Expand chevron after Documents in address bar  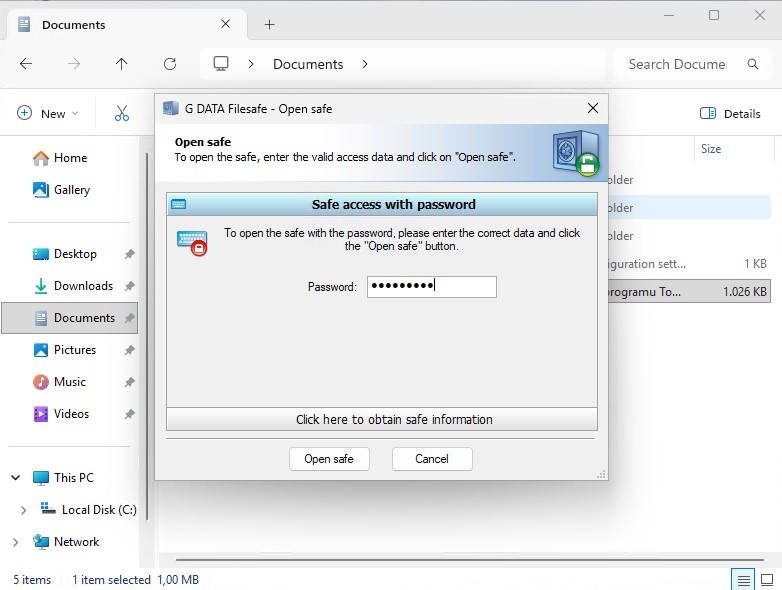(365, 64)
